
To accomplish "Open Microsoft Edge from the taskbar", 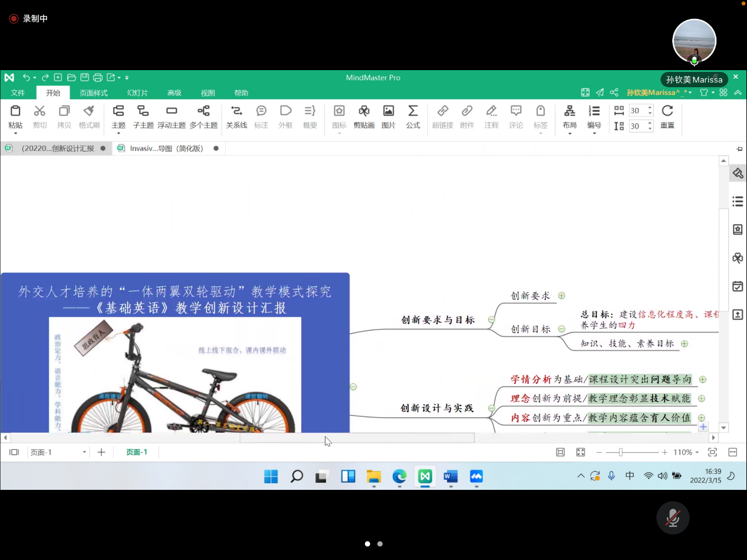I will click(400, 476).
